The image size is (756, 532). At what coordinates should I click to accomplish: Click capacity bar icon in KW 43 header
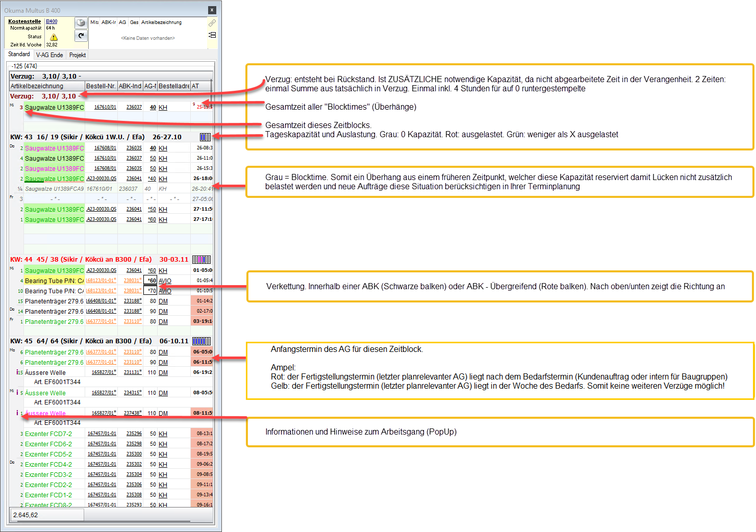[x=205, y=137]
